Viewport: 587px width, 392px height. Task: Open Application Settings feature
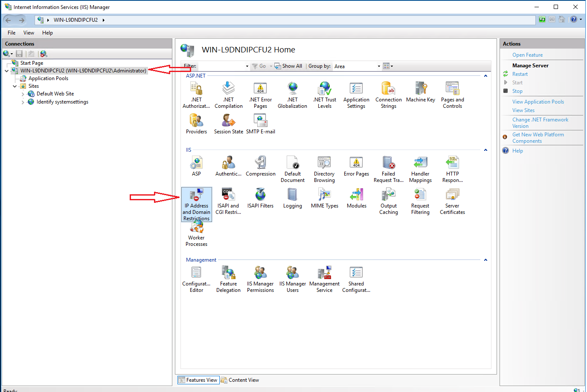(356, 95)
